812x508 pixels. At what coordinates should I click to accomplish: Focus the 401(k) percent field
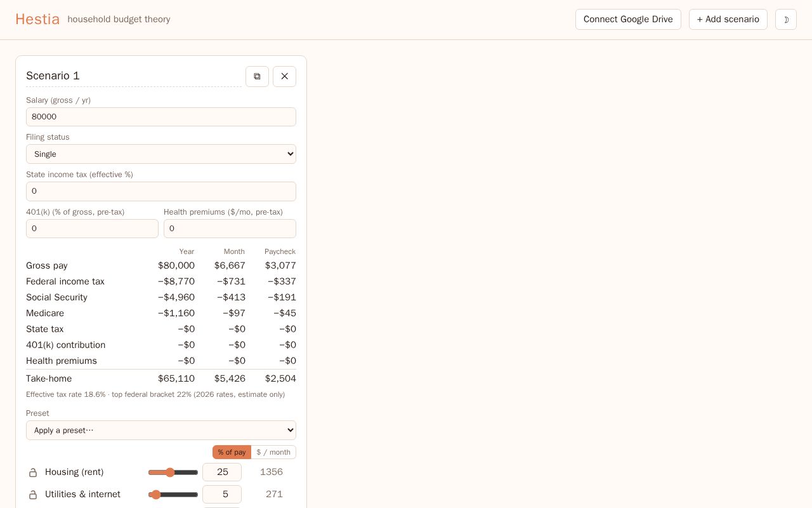click(x=92, y=229)
